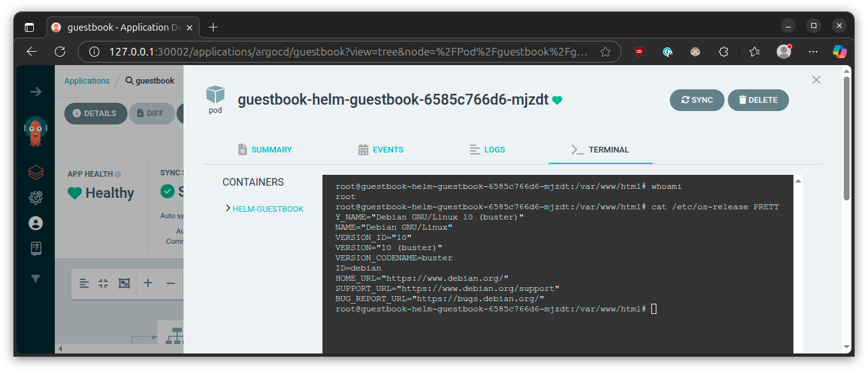Image resolution: width=868 pixels, height=372 pixels.
Task: Click the 'VERSION_CODENAME=buster' terminal line
Action: pos(394,258)
